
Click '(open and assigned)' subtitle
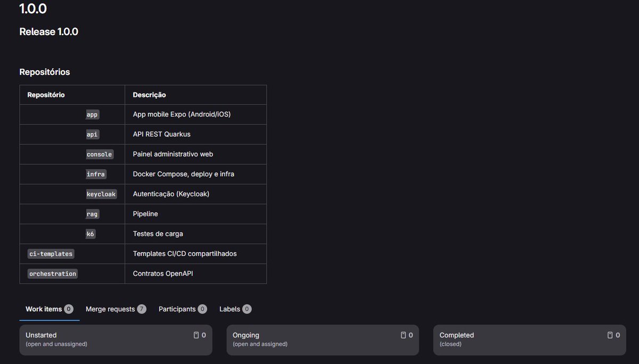(x=260, y=344)
